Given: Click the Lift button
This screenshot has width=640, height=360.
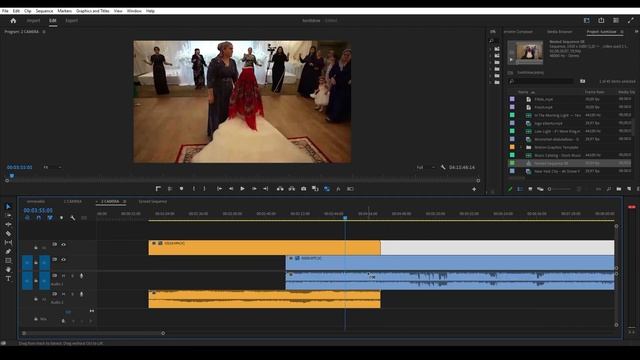Looking at the screenshot, I should click(280, 189).
